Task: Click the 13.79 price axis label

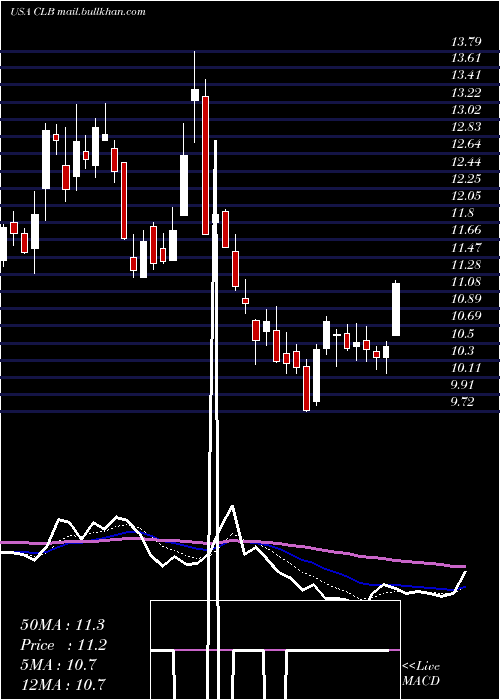Action: click(x=466, y=42)
